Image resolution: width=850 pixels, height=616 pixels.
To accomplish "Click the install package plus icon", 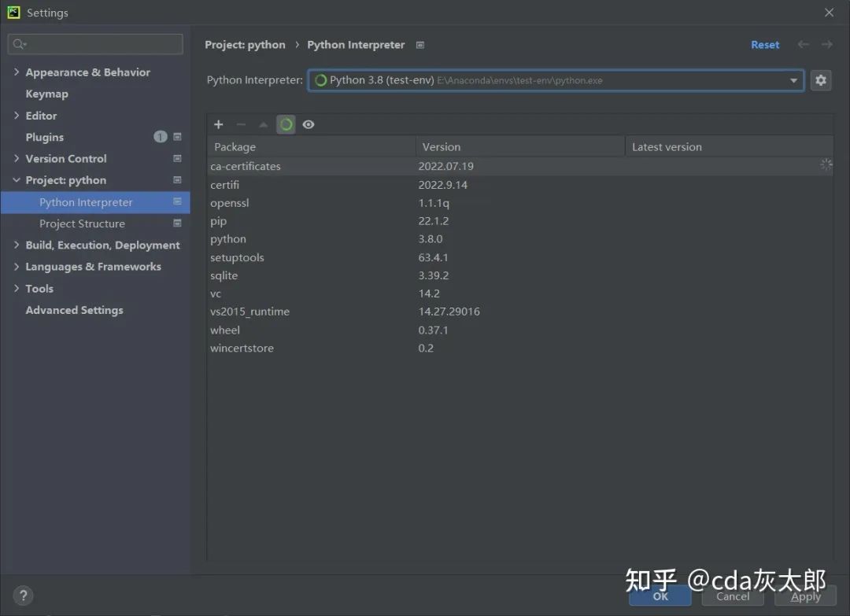I will coord(219,124).
